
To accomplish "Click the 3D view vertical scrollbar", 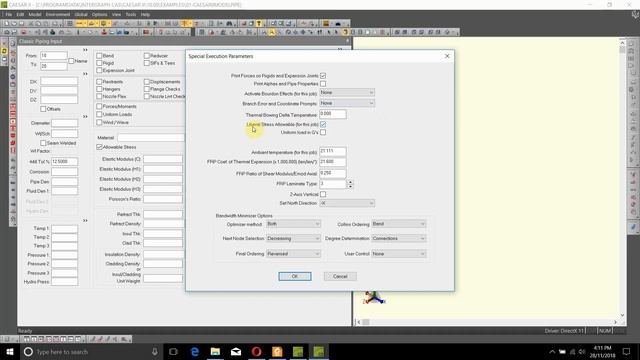I will coord(622,178).
